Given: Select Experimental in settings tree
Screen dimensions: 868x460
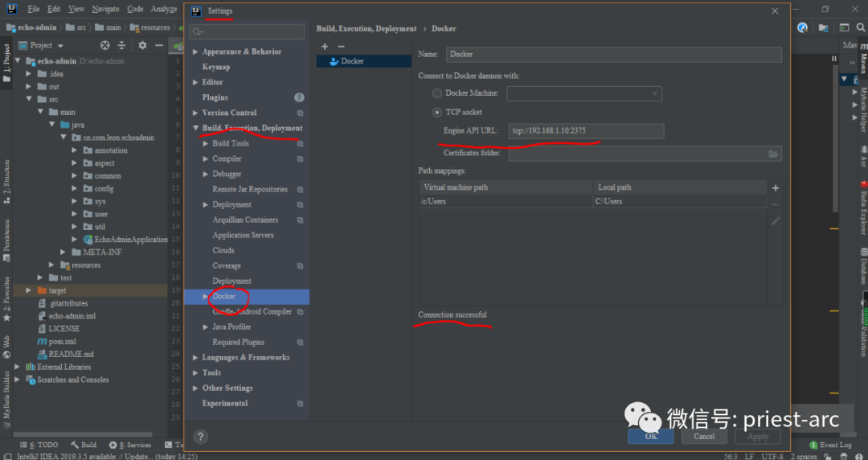Looking at the screenshot, I should 225,404.
